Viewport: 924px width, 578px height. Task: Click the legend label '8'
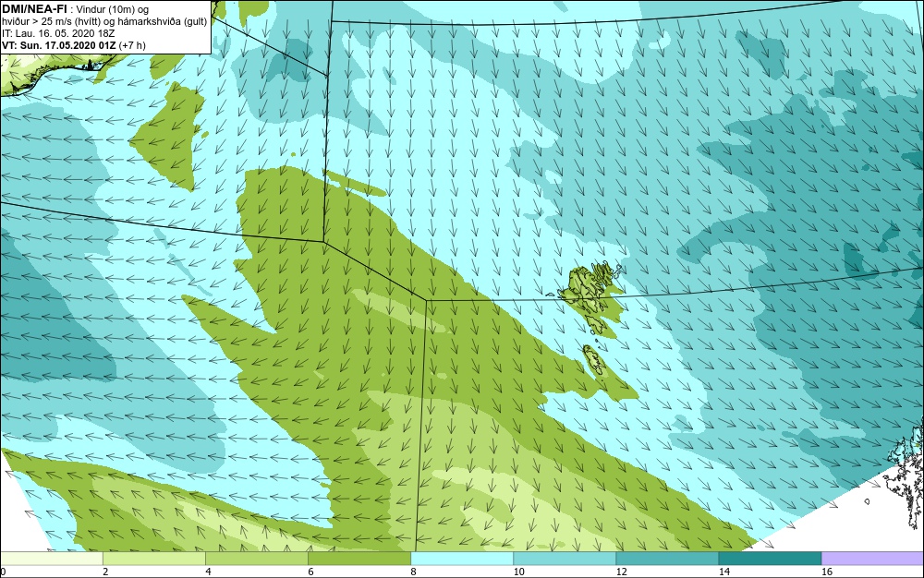[413, 572]
